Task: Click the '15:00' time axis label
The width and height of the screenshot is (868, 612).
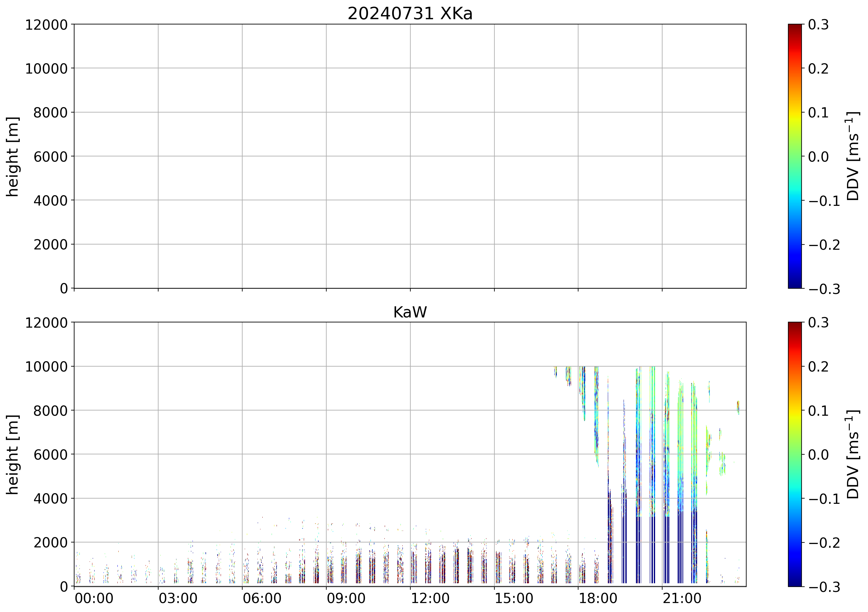Action: point(514,599)
